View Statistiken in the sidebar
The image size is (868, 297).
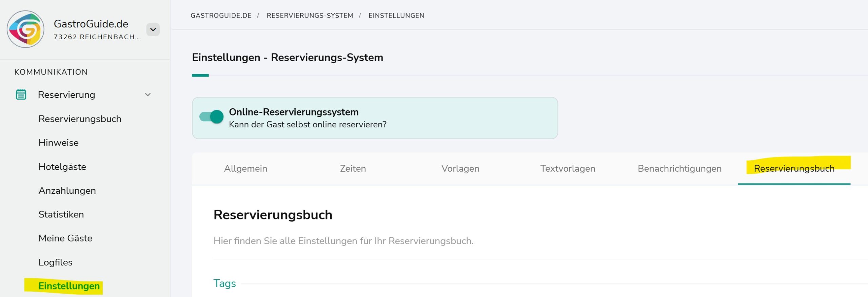[61, 214]
